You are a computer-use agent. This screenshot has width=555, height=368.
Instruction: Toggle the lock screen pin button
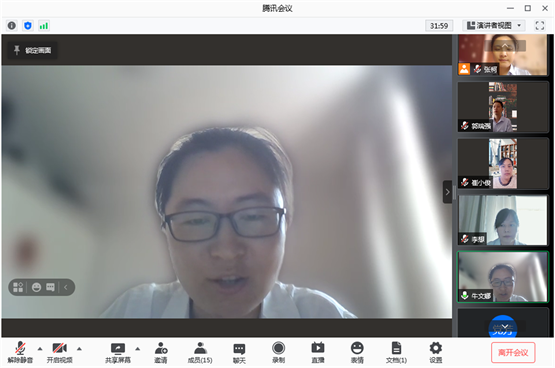(x=33, y=50)
